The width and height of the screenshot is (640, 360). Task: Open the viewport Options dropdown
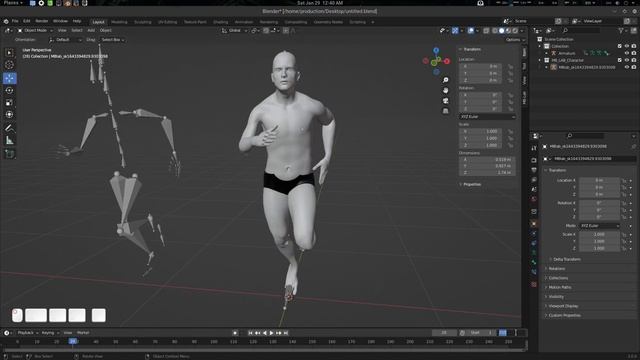pos(515,40)
